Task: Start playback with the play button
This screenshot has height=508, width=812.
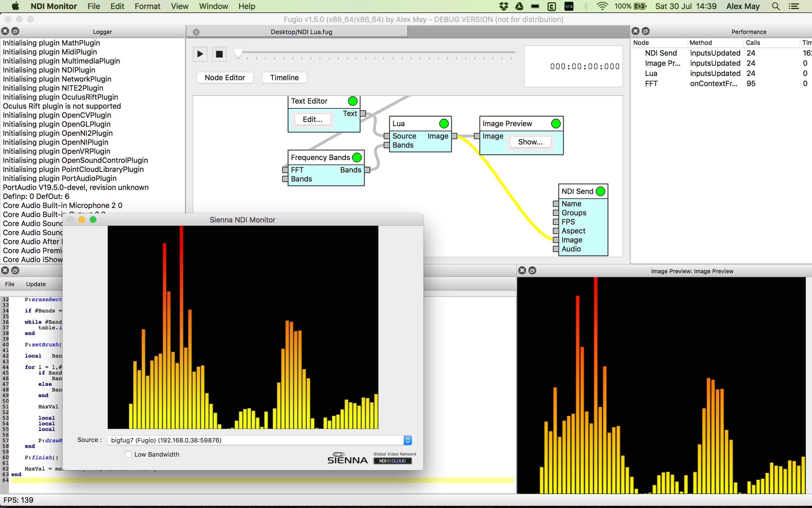Action: tap(200, 54)
